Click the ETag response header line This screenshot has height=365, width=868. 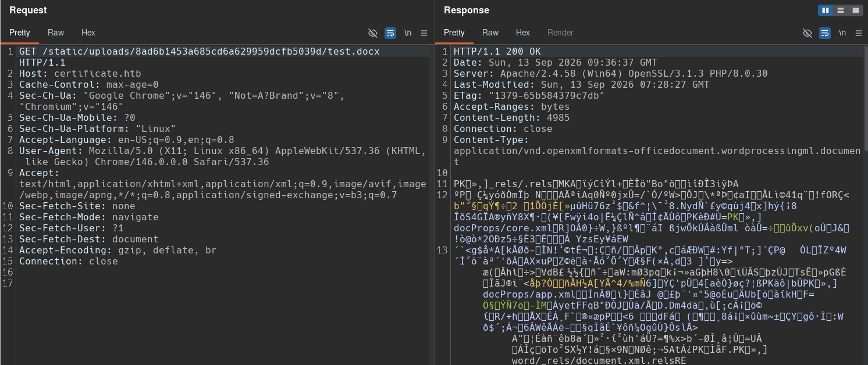[x=529, y=96]
